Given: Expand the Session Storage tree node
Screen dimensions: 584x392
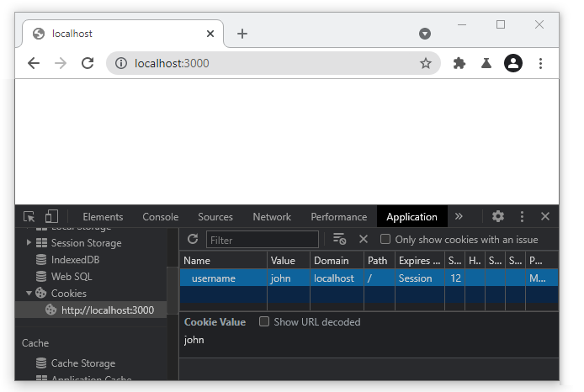Looking at the screenshot, I should pos(29,243).
